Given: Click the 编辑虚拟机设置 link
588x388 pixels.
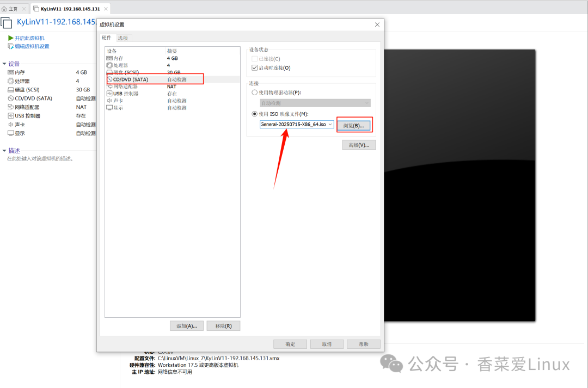Looking at the screenshot, I should (32, 46).
